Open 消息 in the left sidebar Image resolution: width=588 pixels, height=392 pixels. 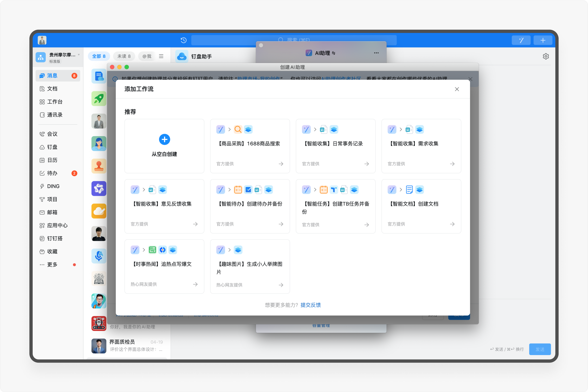pos(58,76)
